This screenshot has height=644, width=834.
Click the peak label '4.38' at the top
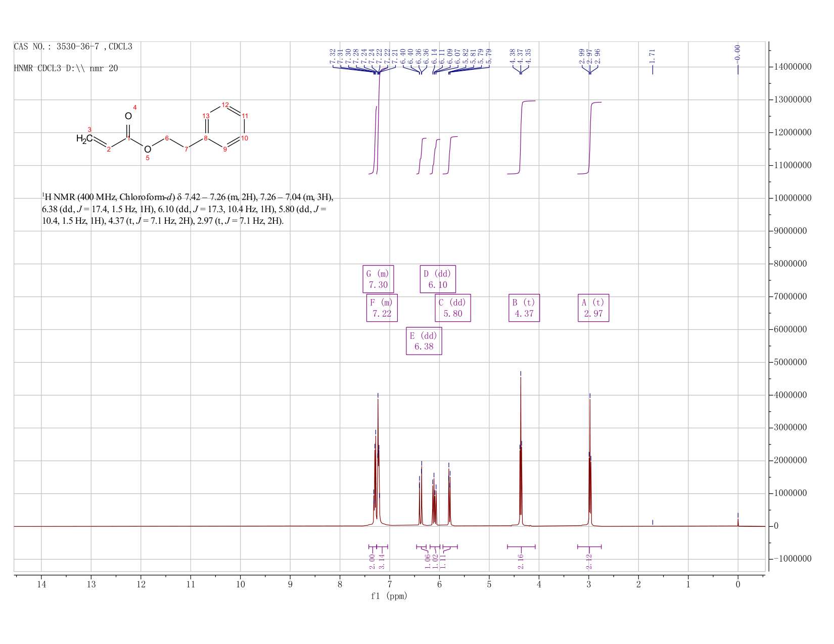pos(513,55)
